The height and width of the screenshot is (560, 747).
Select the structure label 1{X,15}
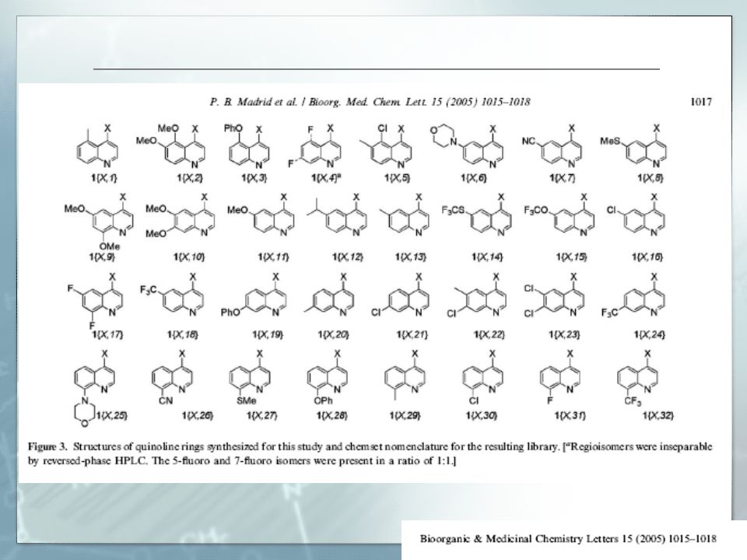click(x=571, y=257)
